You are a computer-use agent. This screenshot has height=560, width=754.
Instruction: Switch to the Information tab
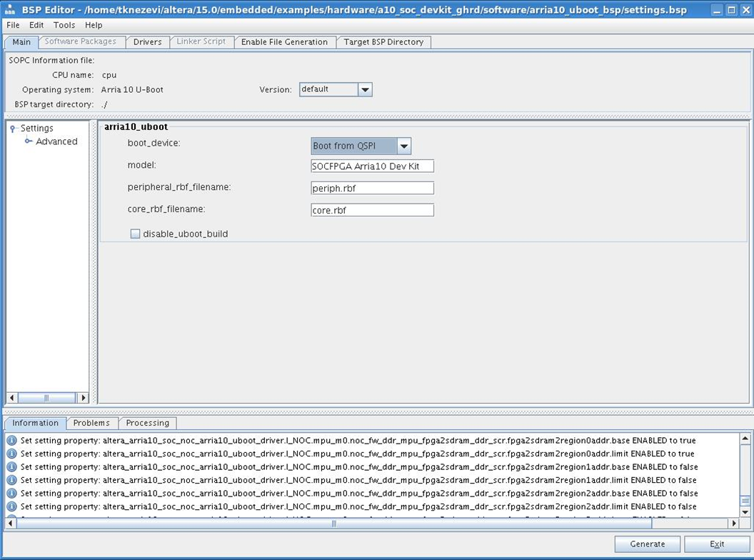pos(35,423)
